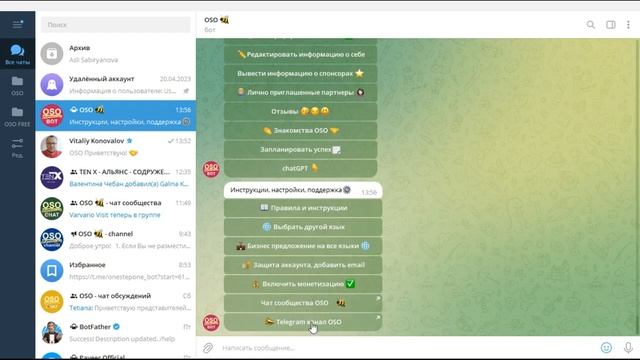Image resolution: width=640 pixels, height=360 pixels.
Task: Click the Rules and instructions button
Action: (x=303, y=208)
